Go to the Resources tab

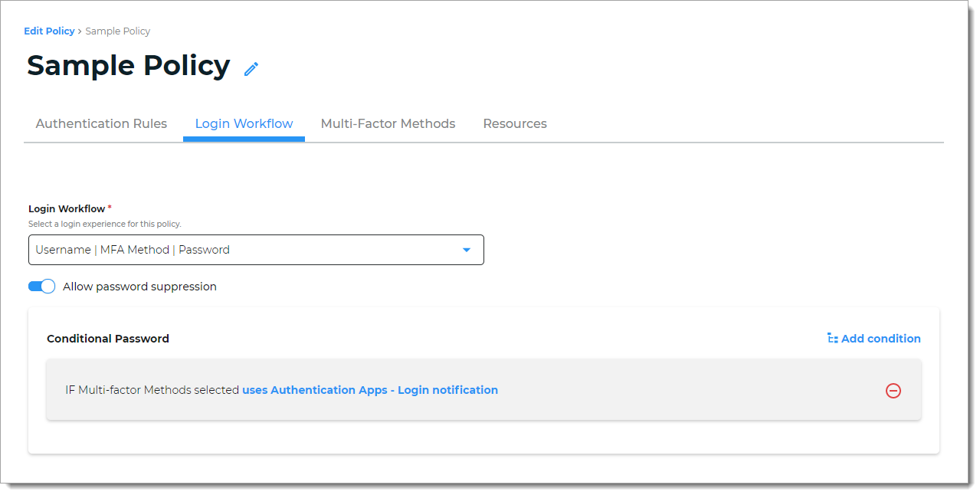pos(514,124)
